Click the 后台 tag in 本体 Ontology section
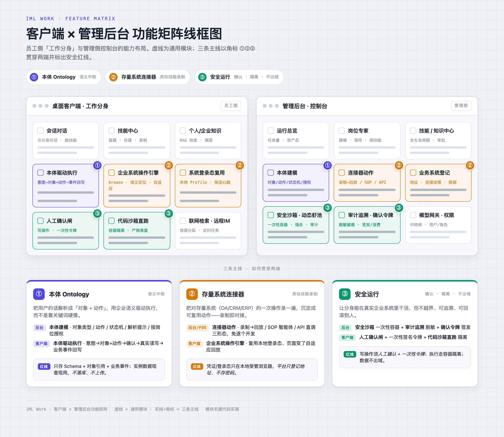Viewport: 504px width, 437px height. tap(39, 328)
